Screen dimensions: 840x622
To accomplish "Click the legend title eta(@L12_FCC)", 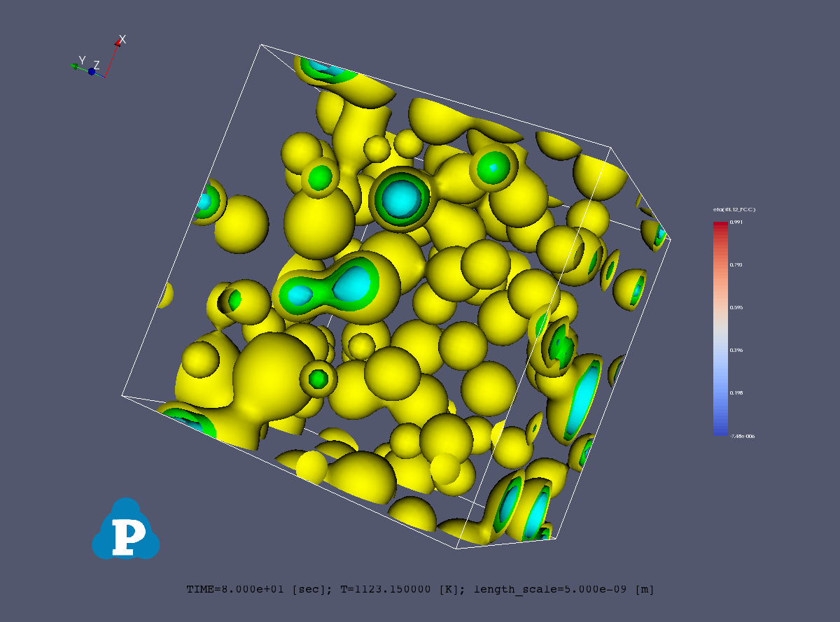I will click(x=735, y=210).
